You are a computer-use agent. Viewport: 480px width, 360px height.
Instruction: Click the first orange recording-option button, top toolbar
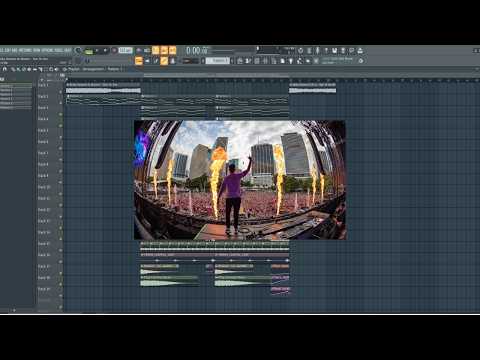(x=156, y=50)
